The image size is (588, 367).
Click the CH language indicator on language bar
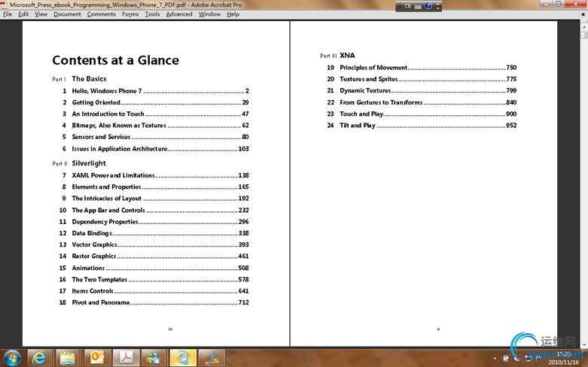(407, 6)
